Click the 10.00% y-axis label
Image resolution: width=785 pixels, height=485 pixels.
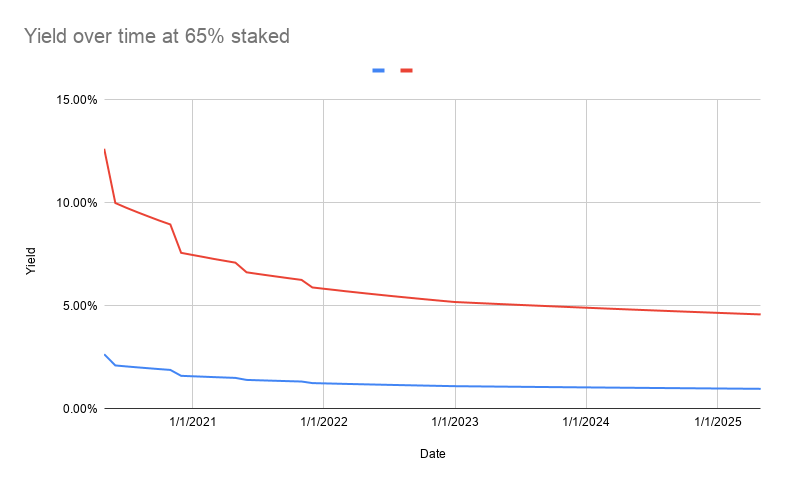pos(77,203)
